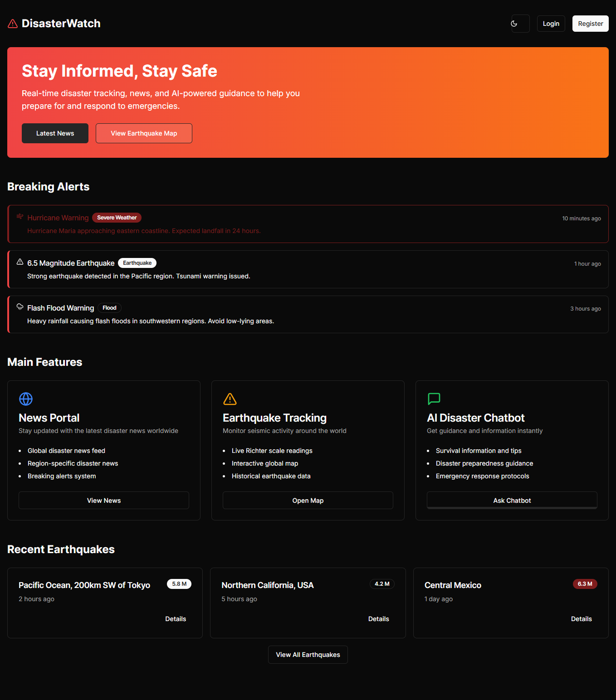Click the warning icon in Earthquake Tracking card

point(230,399)
